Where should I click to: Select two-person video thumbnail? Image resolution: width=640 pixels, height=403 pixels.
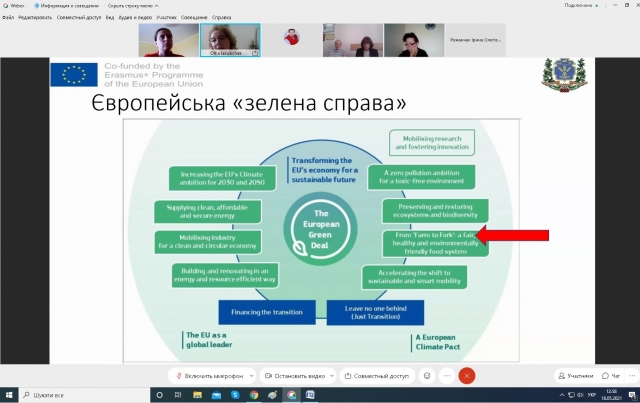click(x=353, y=40)
